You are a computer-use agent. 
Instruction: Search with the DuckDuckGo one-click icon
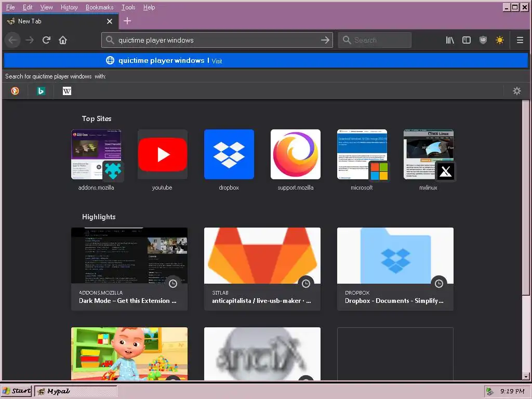coord(15,91)
